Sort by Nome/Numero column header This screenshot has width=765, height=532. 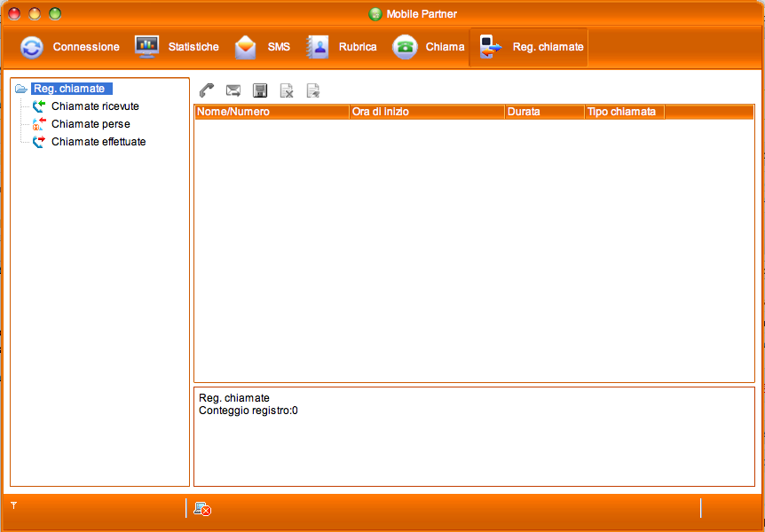tap(271, 112)
